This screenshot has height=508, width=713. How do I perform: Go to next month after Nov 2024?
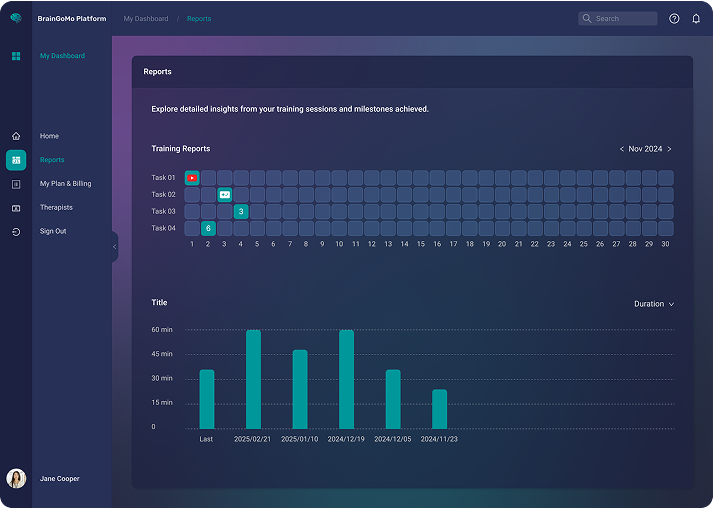(x=669, y=149)
